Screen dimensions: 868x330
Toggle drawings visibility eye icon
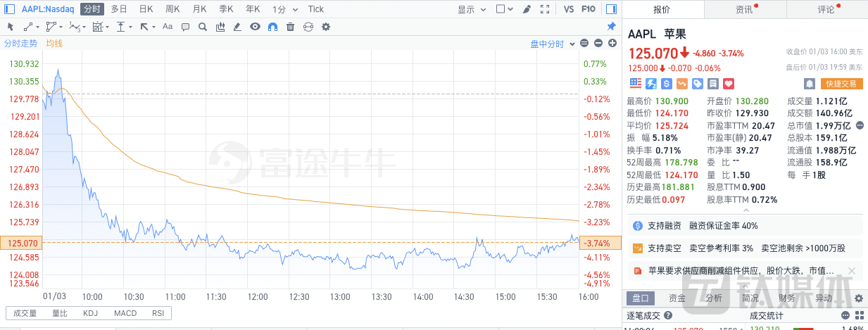[255, 27]
